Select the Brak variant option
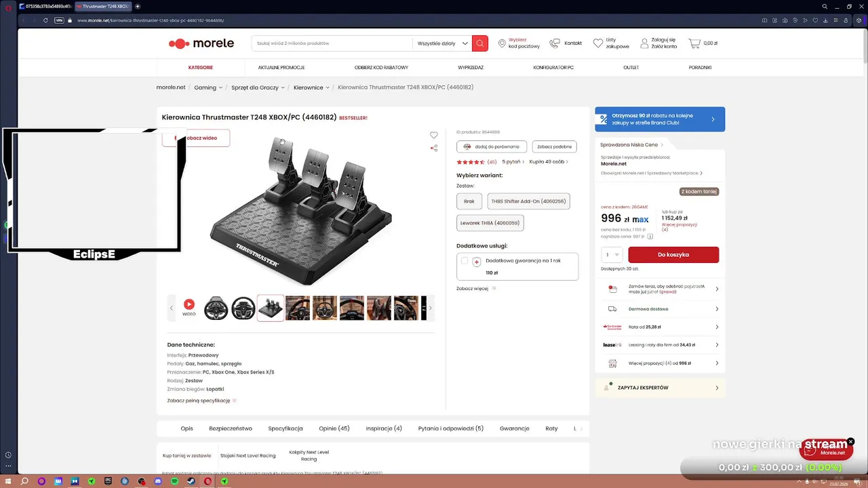Screen dimensions: 868x488 click(x=469, y=201)
